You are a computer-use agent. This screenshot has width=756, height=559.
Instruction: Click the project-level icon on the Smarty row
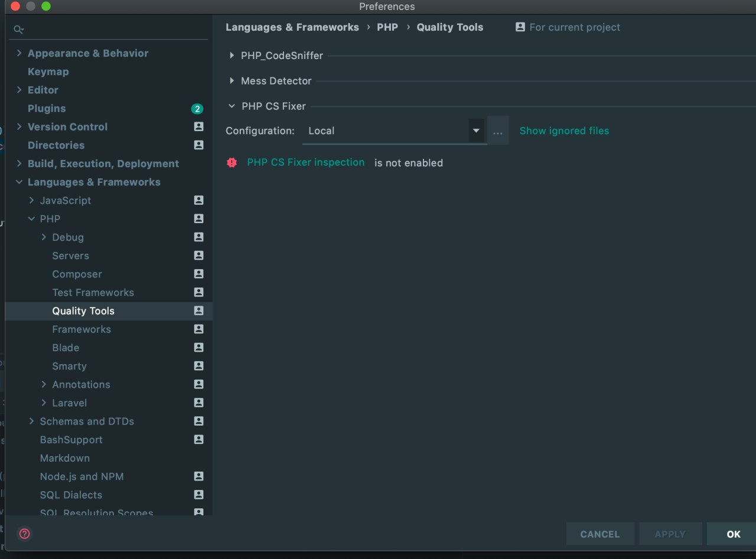click(199, 366)
